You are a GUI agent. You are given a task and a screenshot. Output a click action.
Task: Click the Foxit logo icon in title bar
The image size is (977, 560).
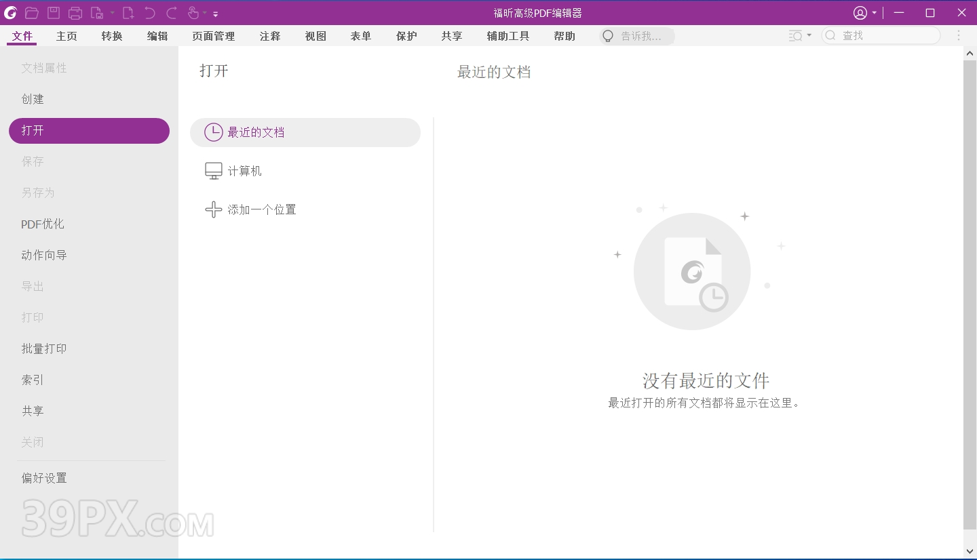(10, 12)
